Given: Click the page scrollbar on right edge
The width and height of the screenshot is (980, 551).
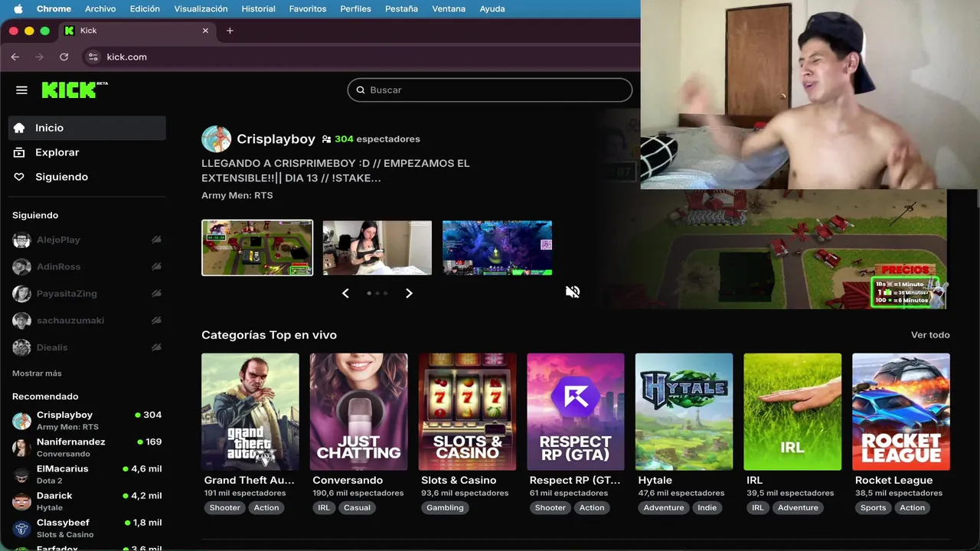Looking at the screenshot, I should (977, 199).
